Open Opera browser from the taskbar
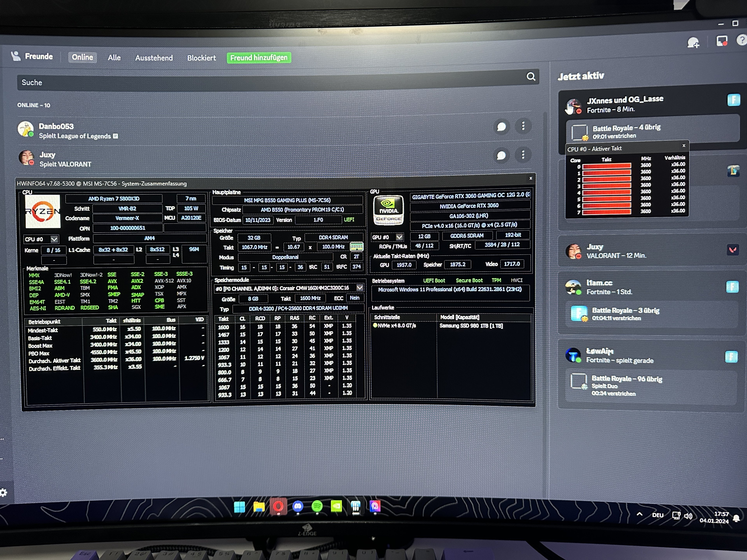The width and height of the screenshot is (747, 560). [x=278, y=506]
